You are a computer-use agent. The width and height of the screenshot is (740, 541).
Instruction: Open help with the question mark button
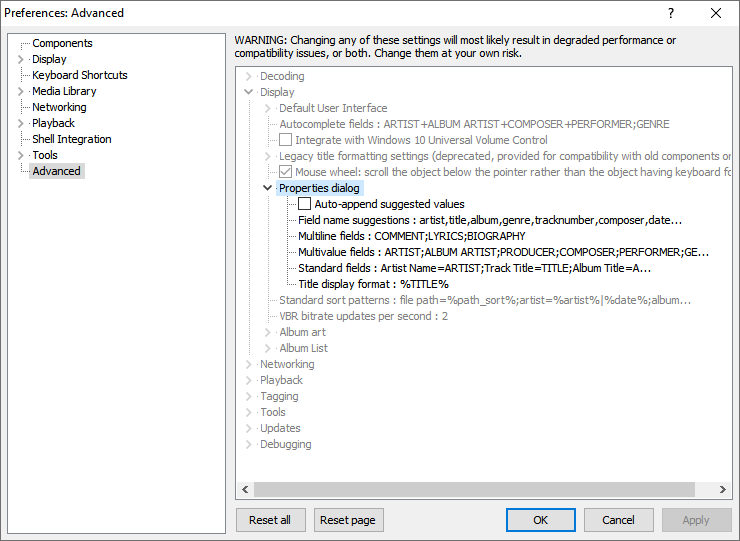click(x=671, y=13)
